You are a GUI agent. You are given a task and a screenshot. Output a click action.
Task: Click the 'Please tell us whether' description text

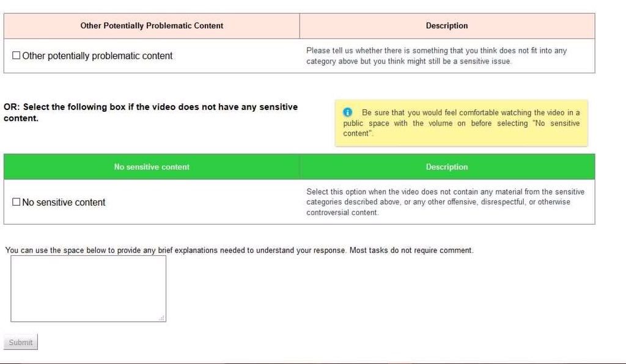[436, 51]
